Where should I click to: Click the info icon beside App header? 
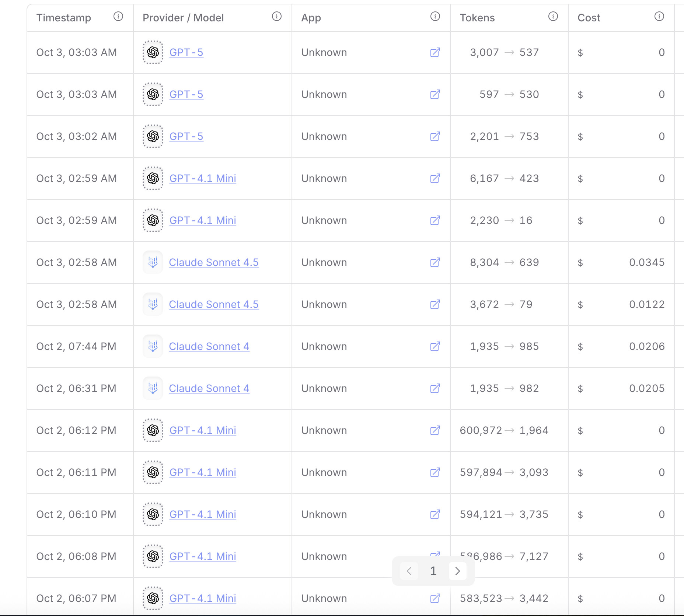435,17
